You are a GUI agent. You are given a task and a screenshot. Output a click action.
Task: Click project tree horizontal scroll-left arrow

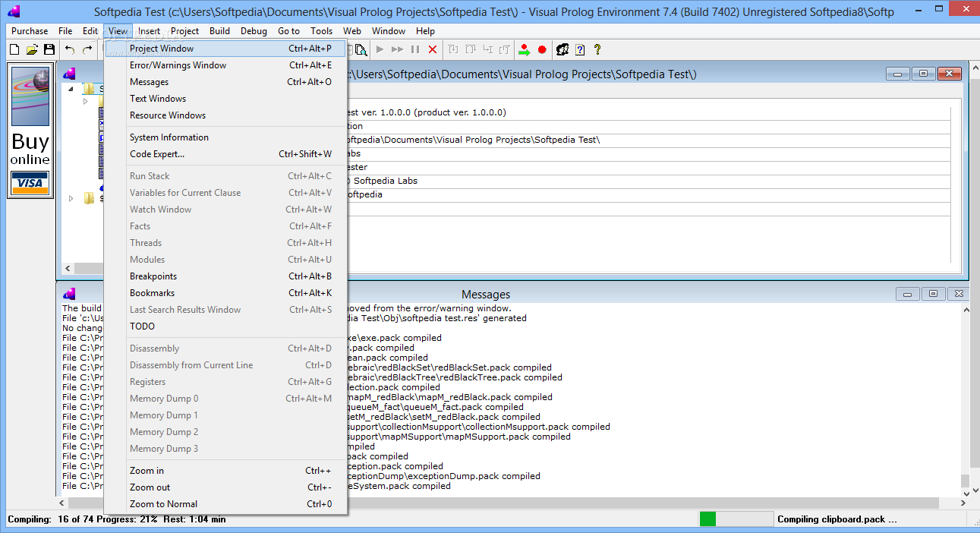(x=67, y=269)
